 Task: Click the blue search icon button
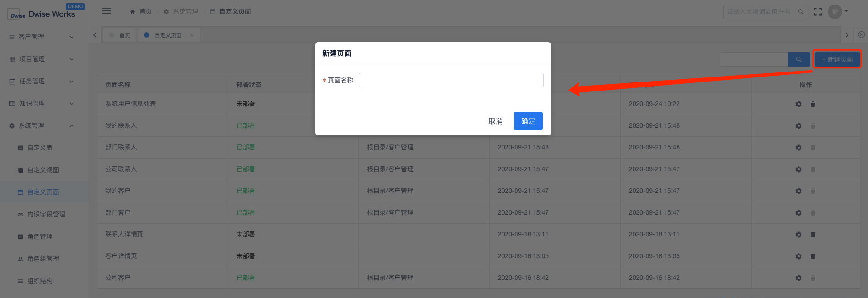[799, 59]
